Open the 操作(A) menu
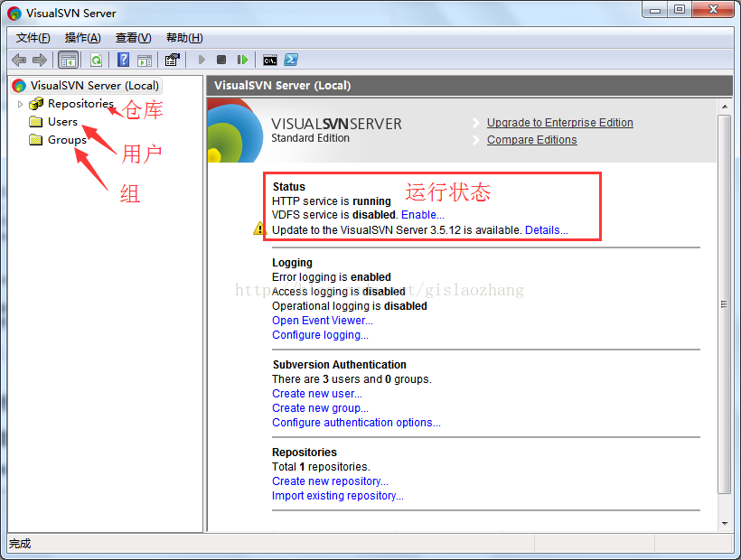This screenshot has height=560, width=741. point(83,38)
